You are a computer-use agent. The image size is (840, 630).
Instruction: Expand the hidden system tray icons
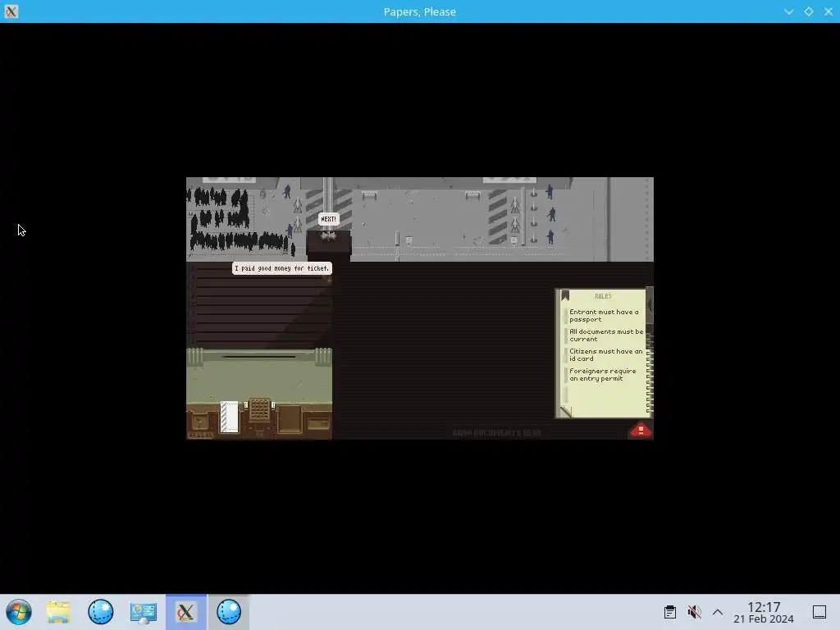click(718, 612)
